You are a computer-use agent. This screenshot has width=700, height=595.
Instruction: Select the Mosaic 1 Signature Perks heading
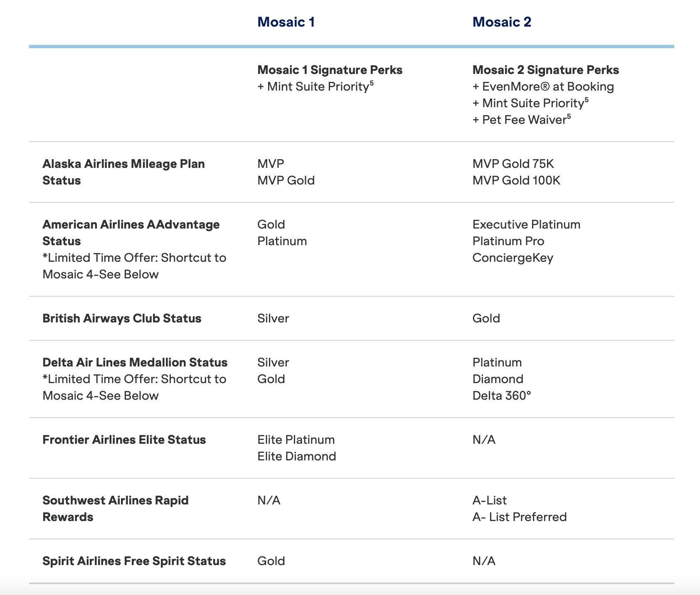click(330, 70)
